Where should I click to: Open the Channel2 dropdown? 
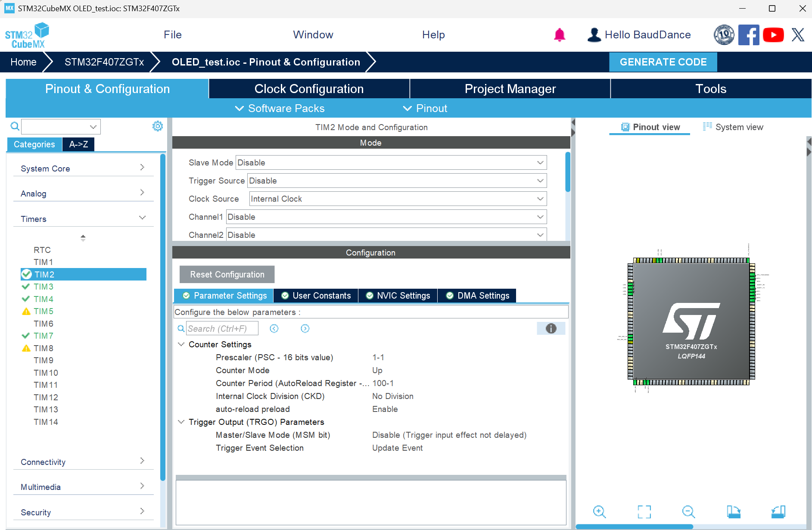pos(386,235)
